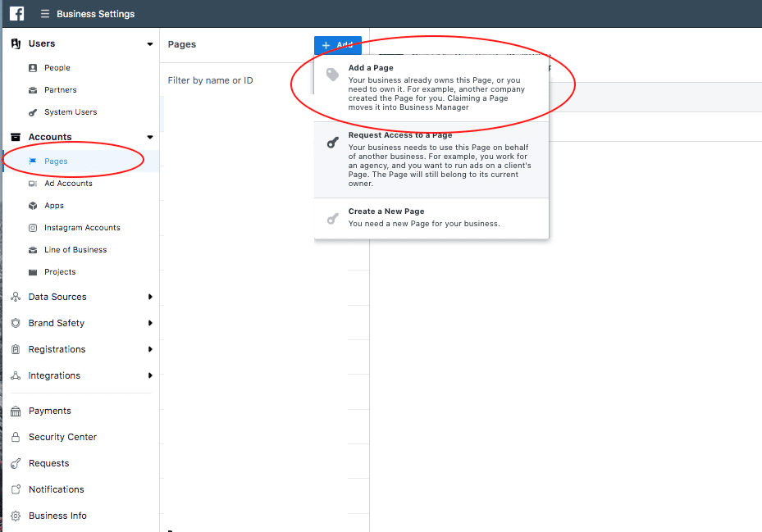
Task: Click the Notifications bell icon
Action: [x=16, y=489]
